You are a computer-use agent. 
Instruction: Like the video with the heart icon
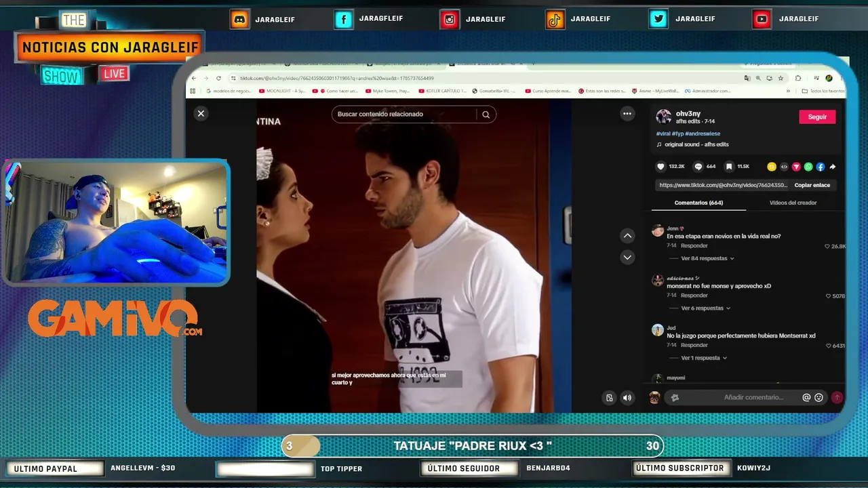tap(660, 167)
